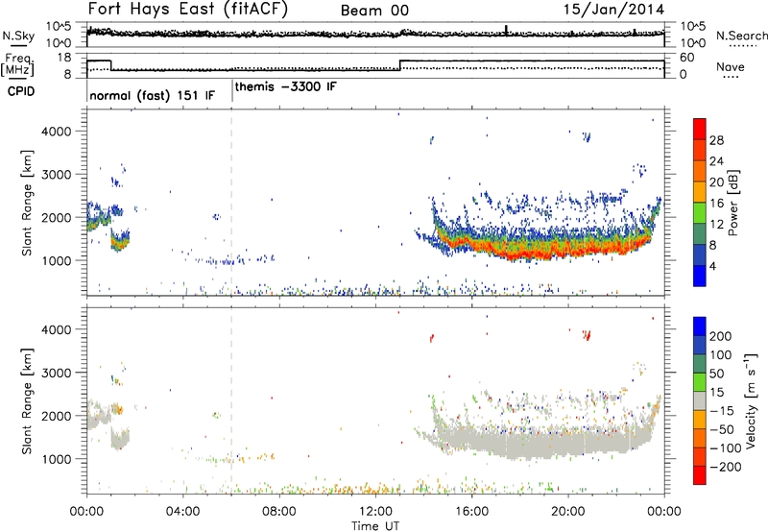768x532 pixels.
Task: Click the '18' frequency axis value
Action: click(x=64, y=58)
